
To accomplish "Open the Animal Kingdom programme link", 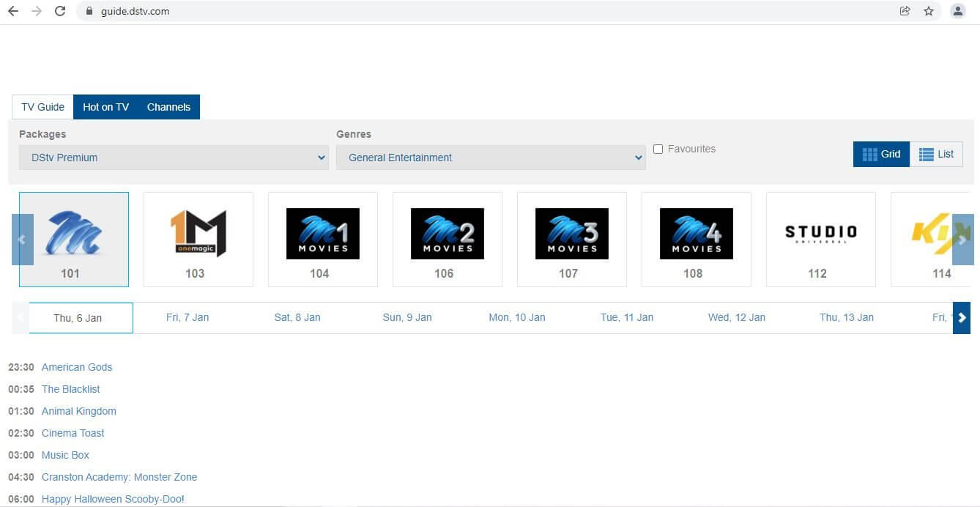I will [x=79, y=411].
